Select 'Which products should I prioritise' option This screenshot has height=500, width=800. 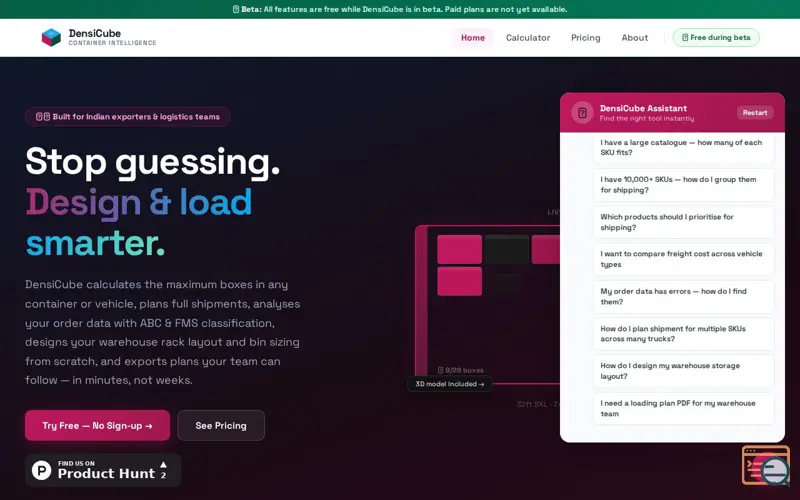coord(683,222)
